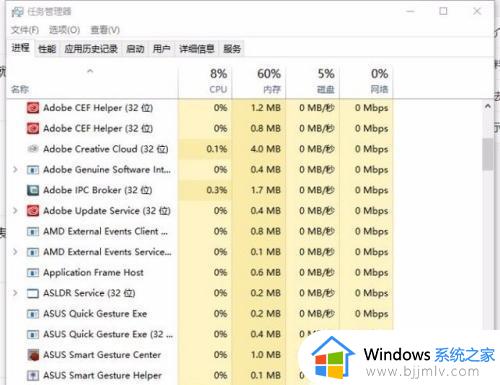Open the 查看(V) menu
This screenshot has width=500, height=385.
coord(105,30)
